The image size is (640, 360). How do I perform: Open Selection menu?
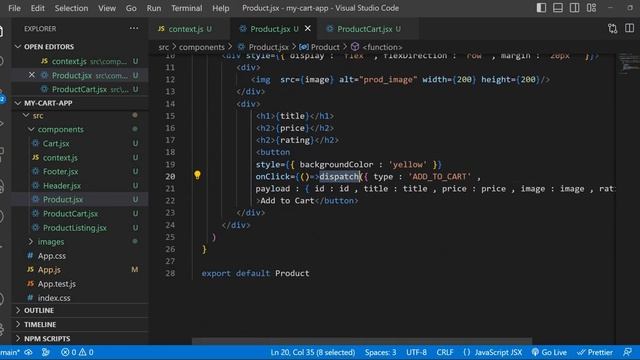tap(71, 8)
